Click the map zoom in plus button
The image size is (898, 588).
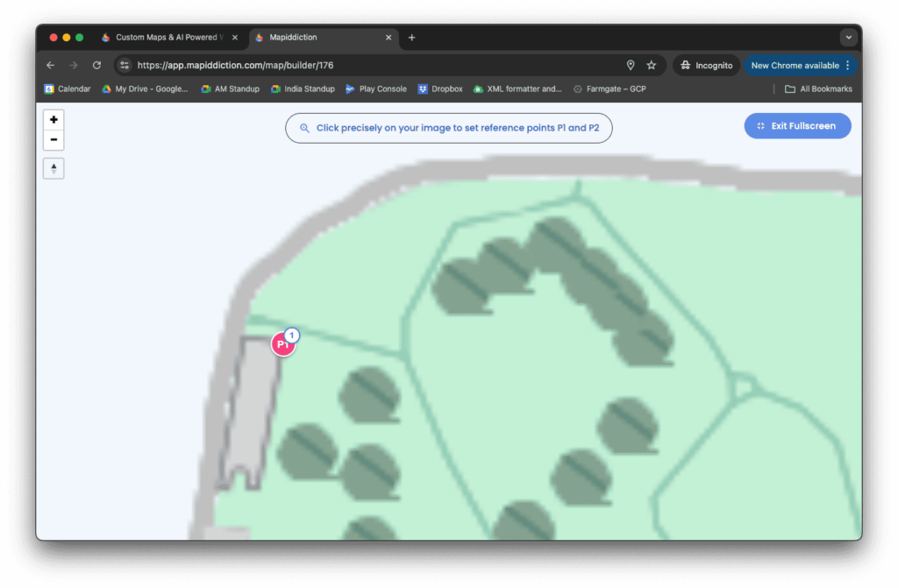[x=53, y=119]
